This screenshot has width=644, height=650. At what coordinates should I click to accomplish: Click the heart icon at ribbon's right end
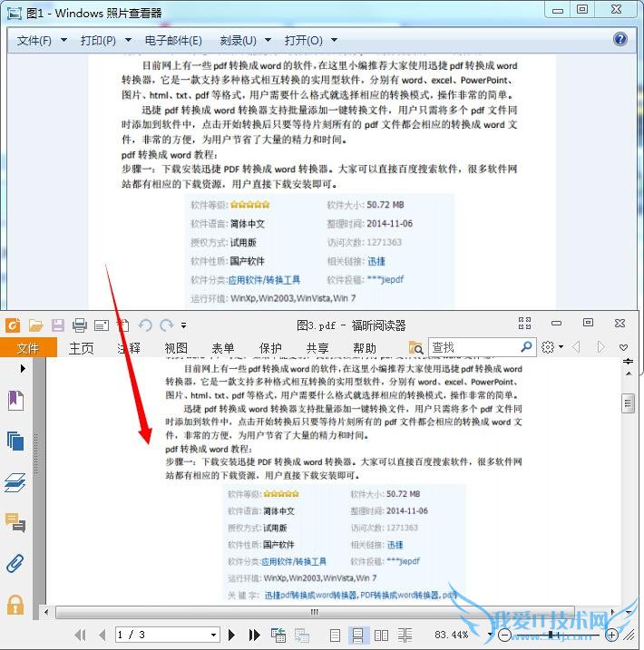(623, 347)
